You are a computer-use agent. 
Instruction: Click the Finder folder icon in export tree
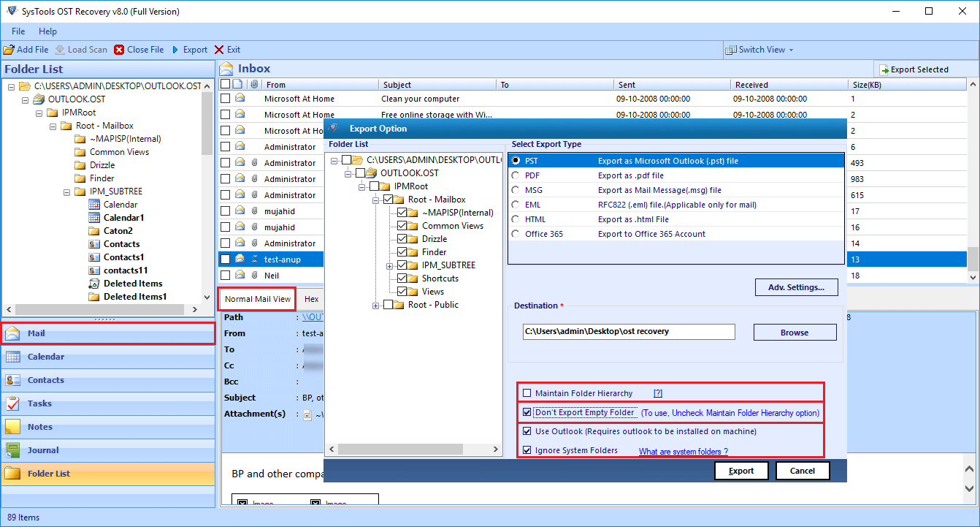click(414, 252)
